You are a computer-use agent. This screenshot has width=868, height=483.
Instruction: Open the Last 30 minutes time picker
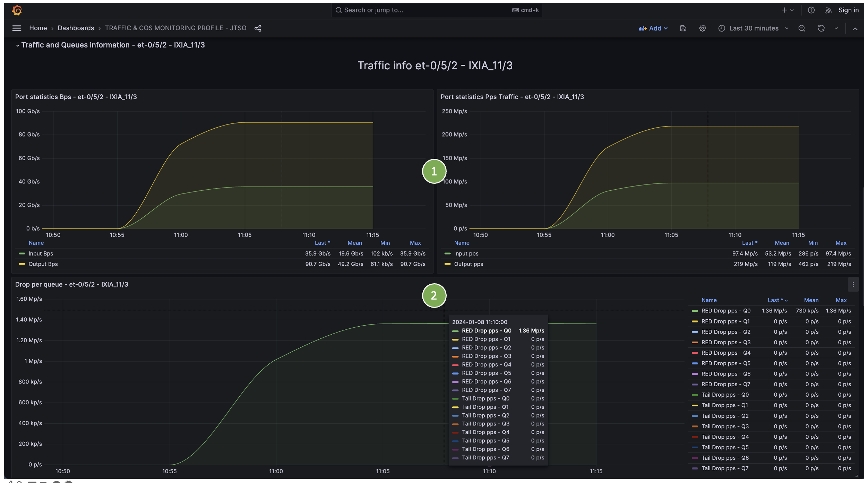753,28
